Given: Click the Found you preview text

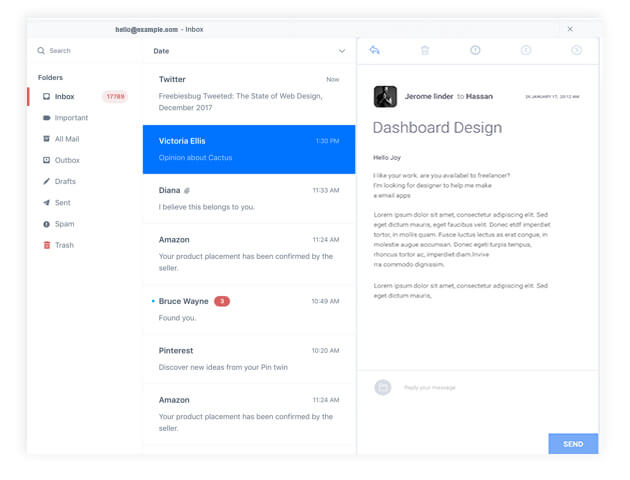Looking at the screenshot, I should tap(177, 318).
